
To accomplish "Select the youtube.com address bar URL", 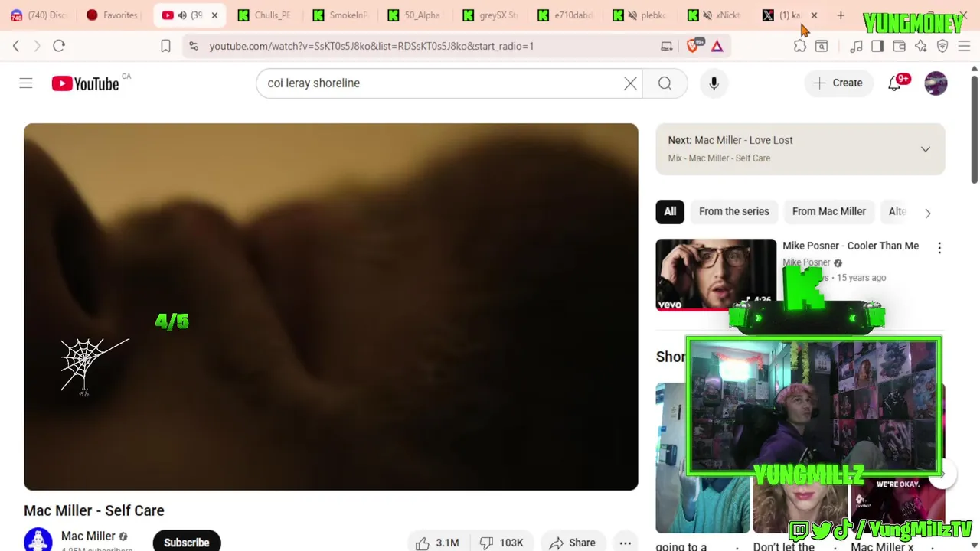I will pos(371,46).
